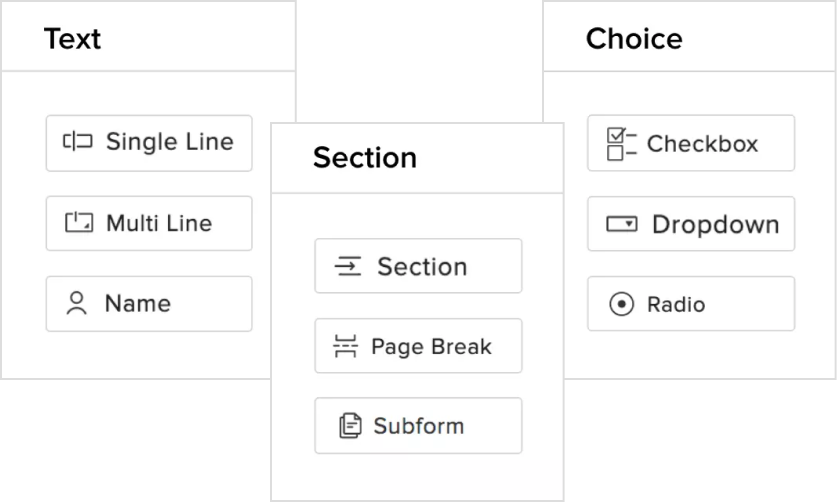Screen dimensions: 837x502
Task: Click the Multi Line field icon
Action: pyautogui.click(x=79, y=222)
